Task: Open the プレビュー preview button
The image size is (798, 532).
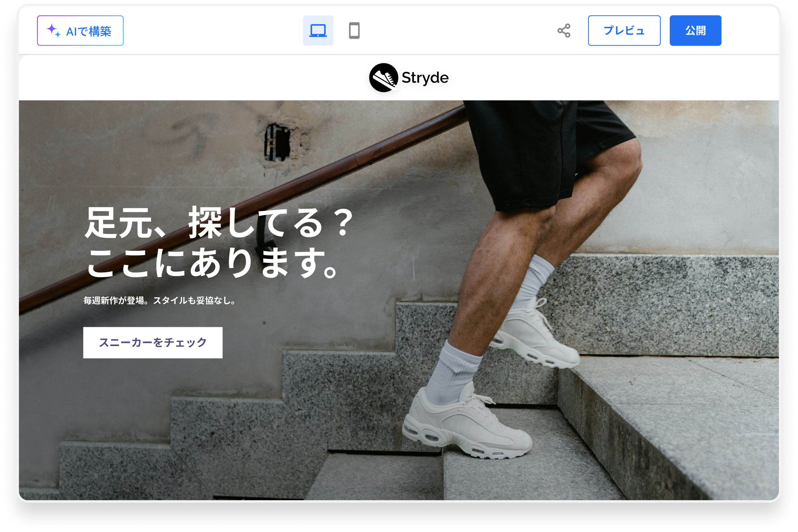Action: pyautogui.click(x=624, y=30)
